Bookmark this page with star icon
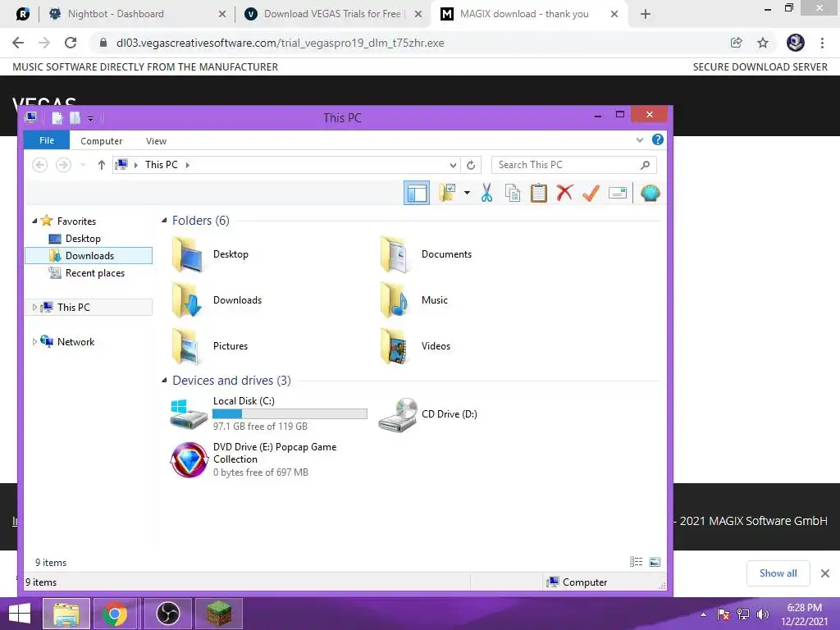The image size is (840, 630). (763, 43)
